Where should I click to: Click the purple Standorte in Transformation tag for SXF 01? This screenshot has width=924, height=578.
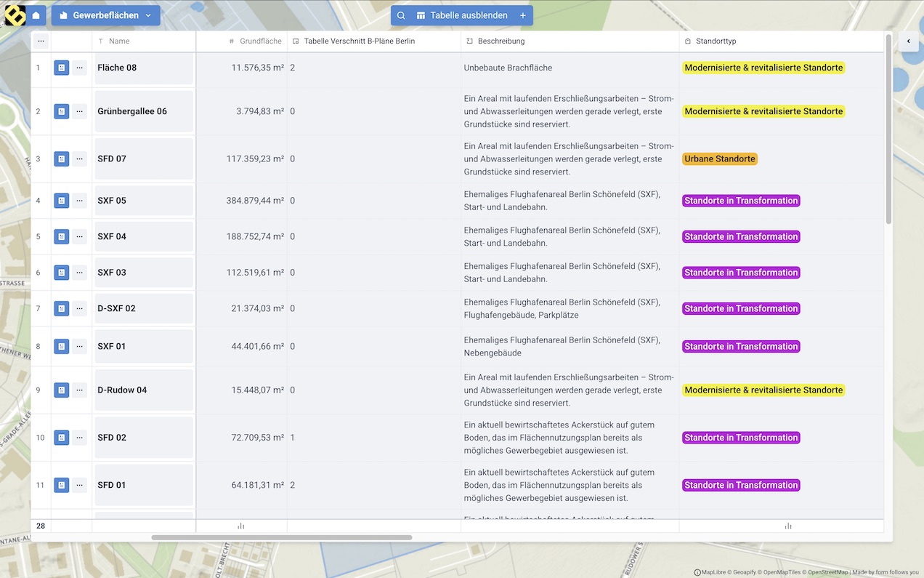(740, 346)
